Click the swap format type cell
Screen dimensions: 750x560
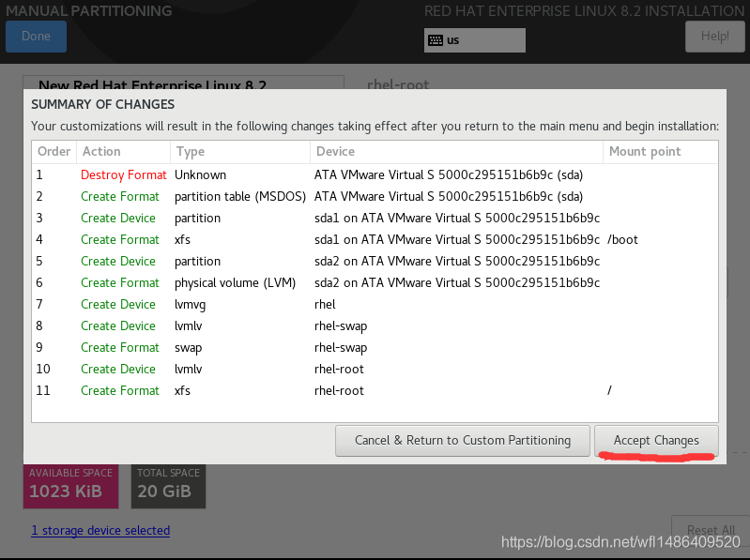point(188,347)
